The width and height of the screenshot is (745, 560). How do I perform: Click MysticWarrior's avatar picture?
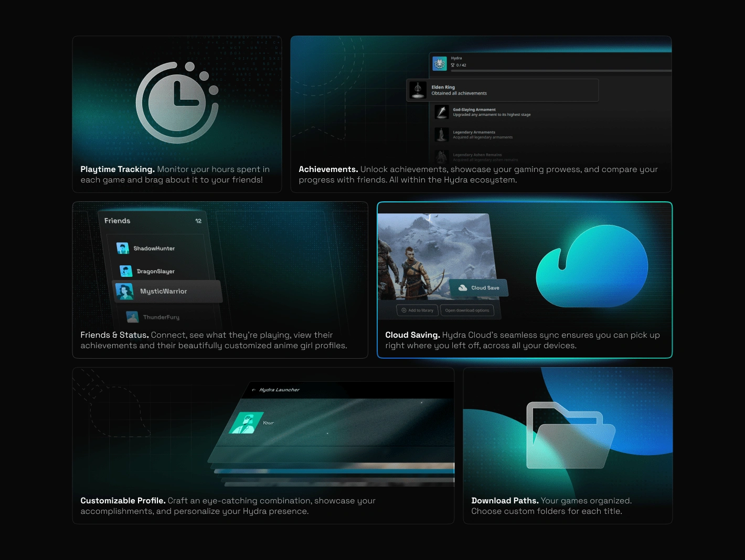124,292
